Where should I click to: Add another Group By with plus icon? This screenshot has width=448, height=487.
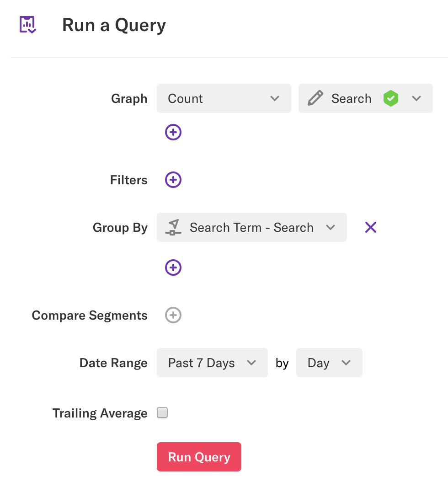[173, 268]
